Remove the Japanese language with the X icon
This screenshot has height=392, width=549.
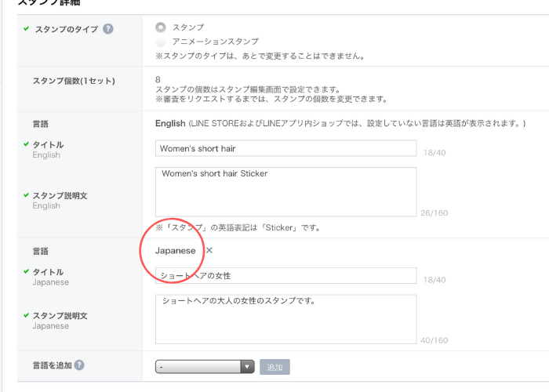tap(209, 251)
